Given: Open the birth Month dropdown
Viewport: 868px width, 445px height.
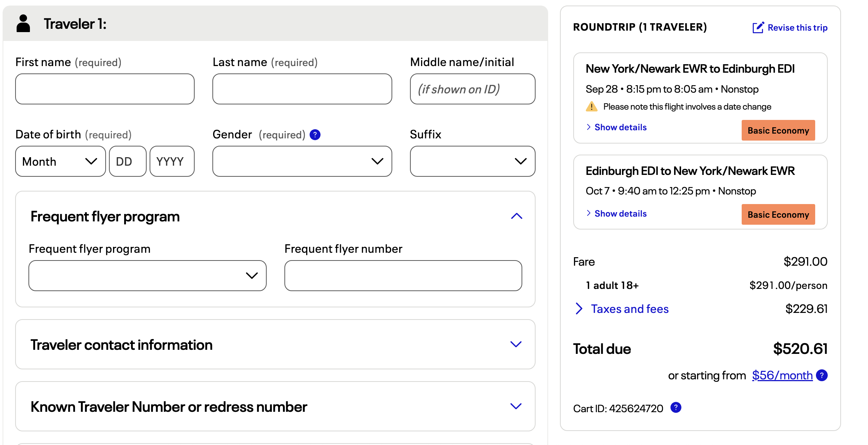Looking at the screenshot, I should coord(61,161).
